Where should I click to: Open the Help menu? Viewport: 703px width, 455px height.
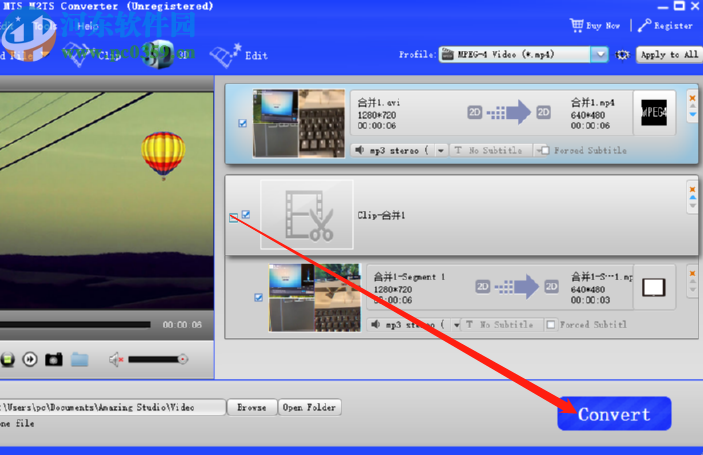click(87, 26)
